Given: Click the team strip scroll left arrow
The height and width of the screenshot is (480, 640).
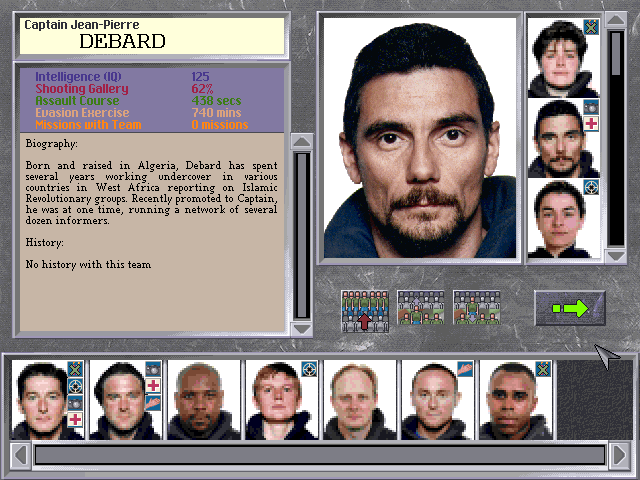Looking at the screenshot, I should [20, 455].
